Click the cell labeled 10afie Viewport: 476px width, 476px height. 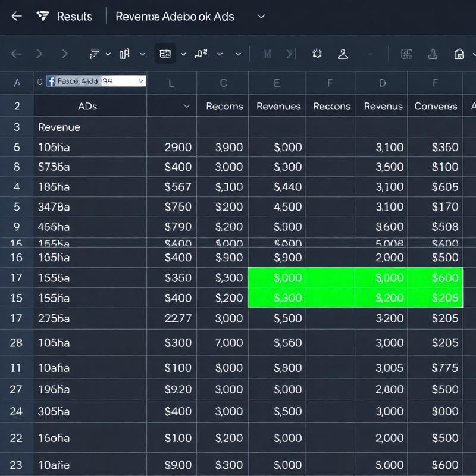(90, 465)
